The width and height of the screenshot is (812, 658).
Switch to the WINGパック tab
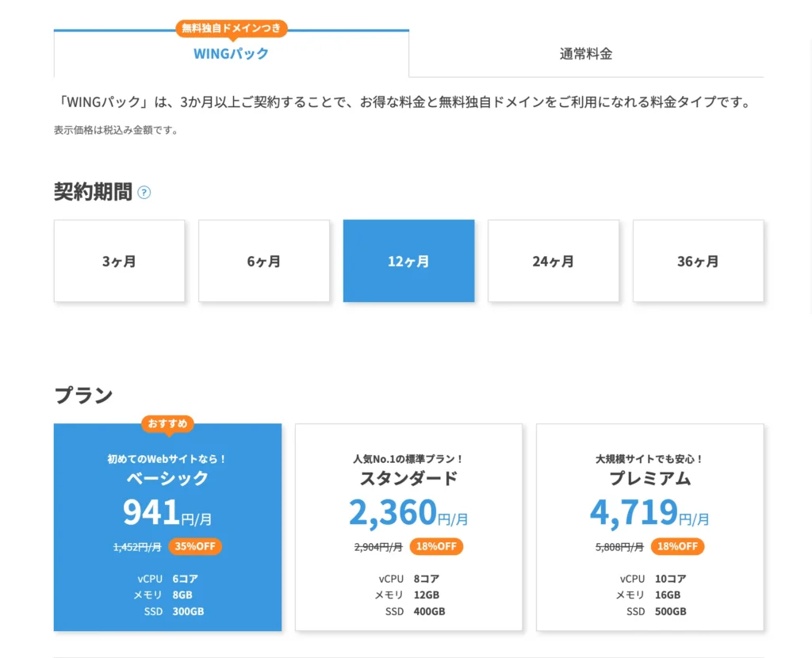231,54
